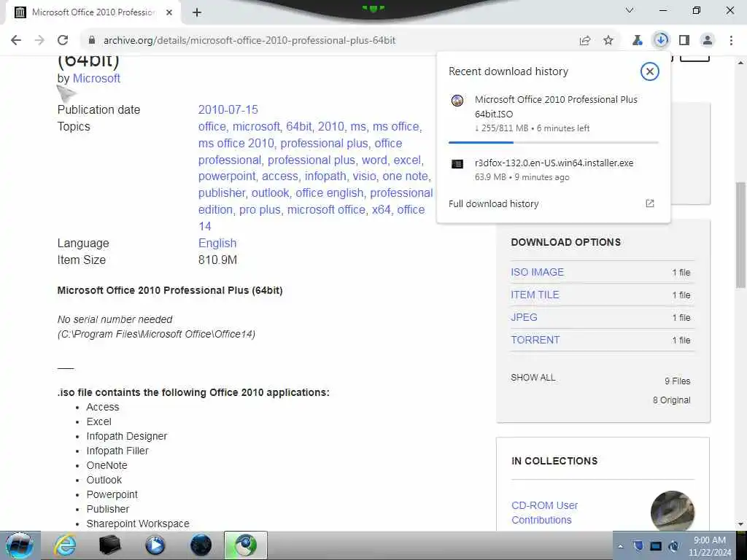Open the Windows Start button

[x=19, y=545]
